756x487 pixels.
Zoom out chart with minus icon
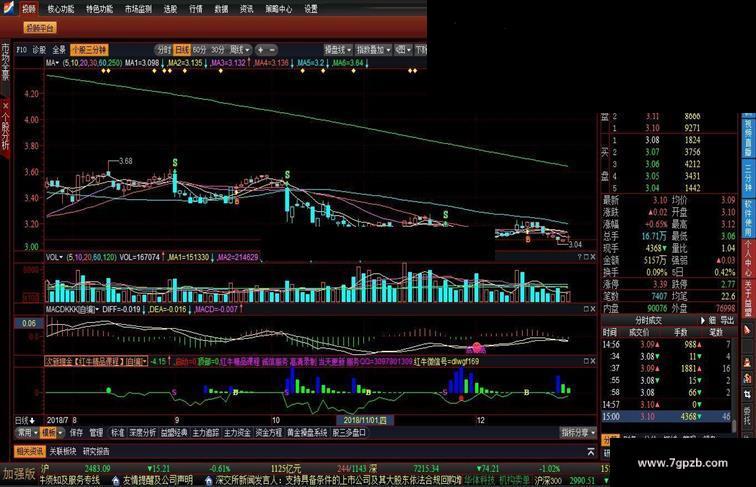[272, 50]
